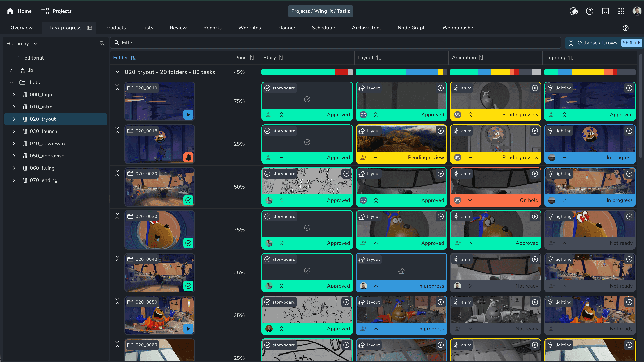Viewport: 644px width, 362px height.
Task: Click the Lighting column progress bar
Action: tap(590, 72)
